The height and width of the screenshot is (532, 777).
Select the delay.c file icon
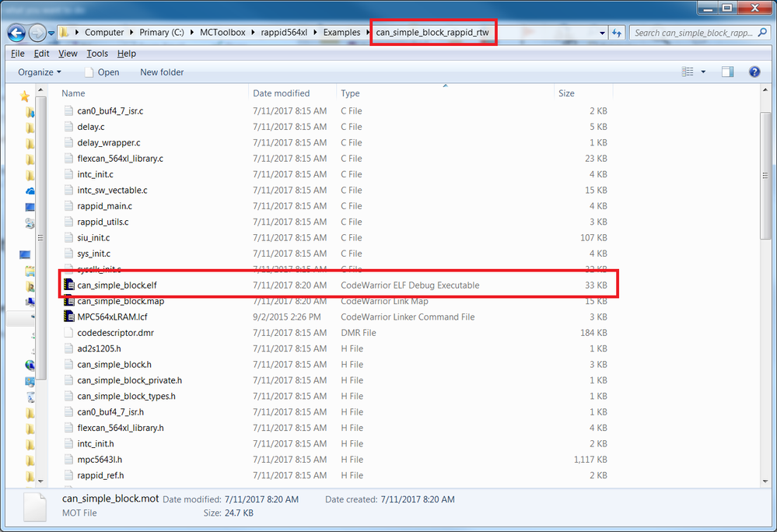69,126
